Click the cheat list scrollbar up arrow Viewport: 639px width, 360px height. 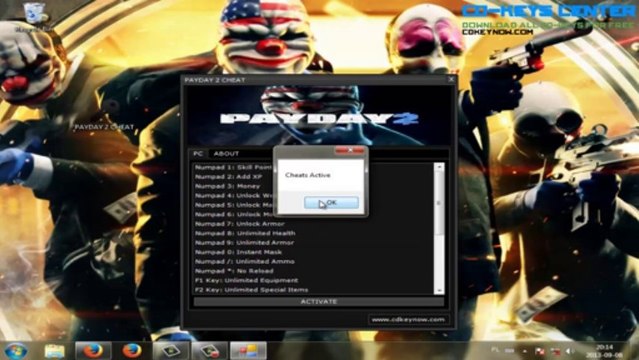pos(439,167)
